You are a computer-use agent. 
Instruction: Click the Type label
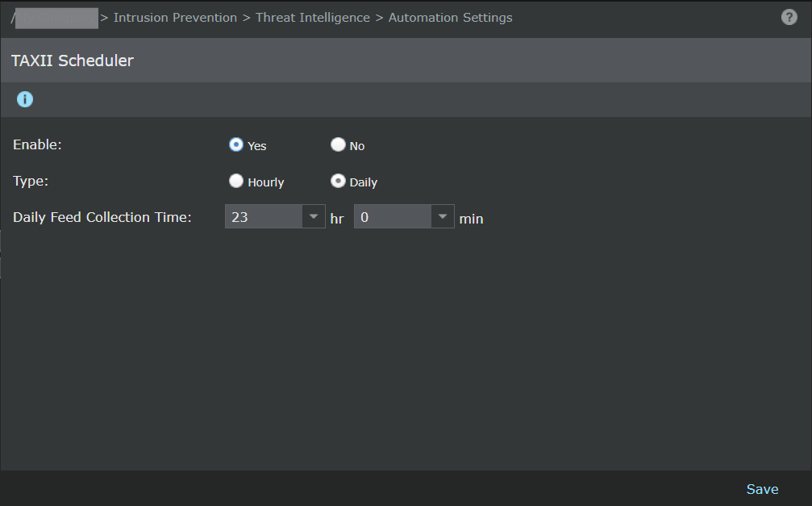(31, 181)
